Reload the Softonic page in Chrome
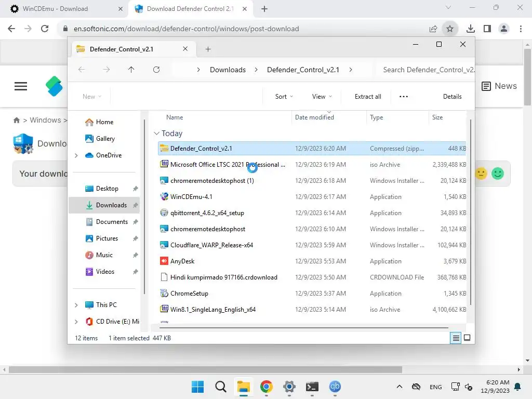Image resolution: width=532 pixels, height=399 pixels. [x=45, y=29]
